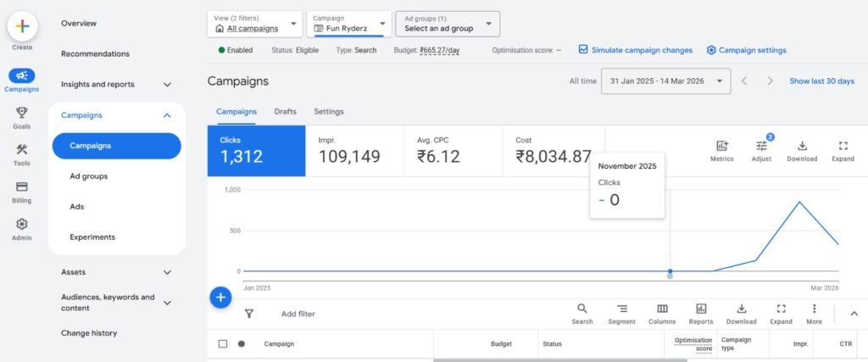Collapse the chart with the up chevron

tap(854, 314)
